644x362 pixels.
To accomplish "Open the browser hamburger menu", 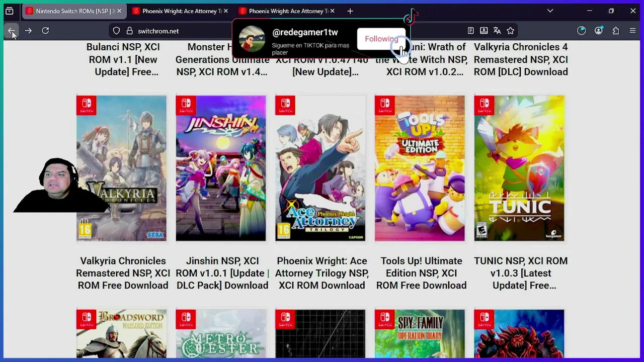I will tap(632, 31).
